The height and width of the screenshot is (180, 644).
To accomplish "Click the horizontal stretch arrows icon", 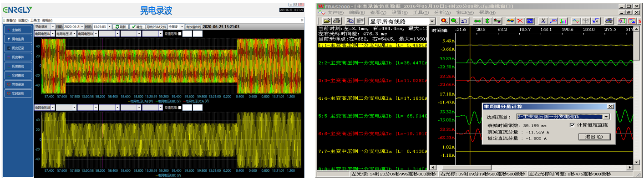I will point(477,21).
